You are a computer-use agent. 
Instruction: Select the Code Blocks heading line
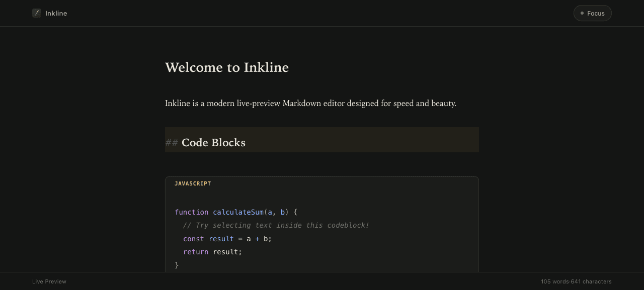click(322, 140)
